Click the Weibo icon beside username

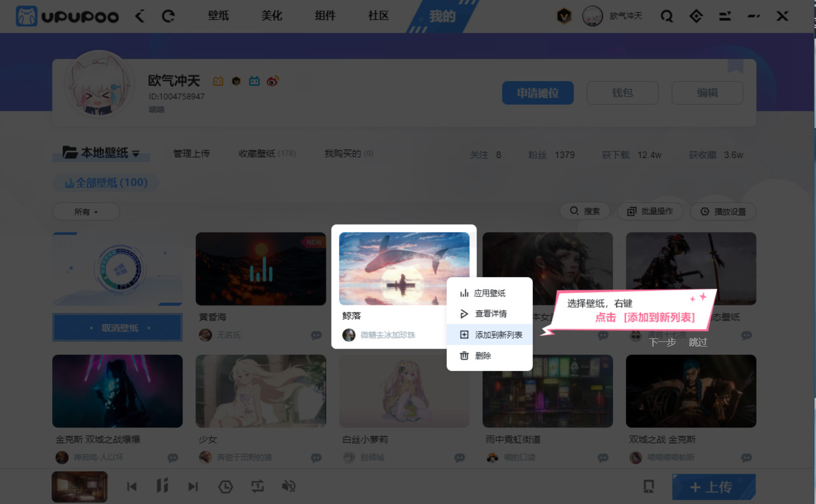[272, 81]
